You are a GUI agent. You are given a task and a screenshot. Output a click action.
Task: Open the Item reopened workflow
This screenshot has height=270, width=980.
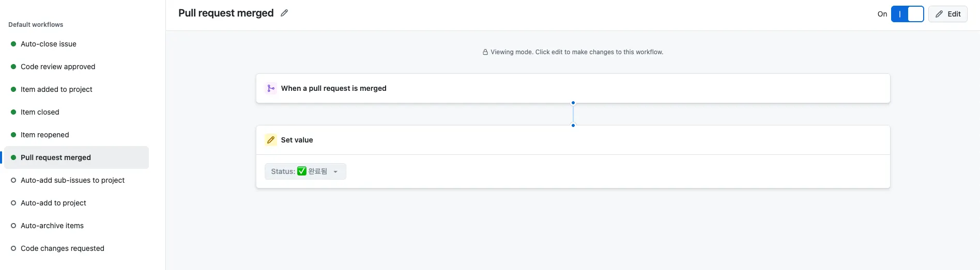point(44,135)
